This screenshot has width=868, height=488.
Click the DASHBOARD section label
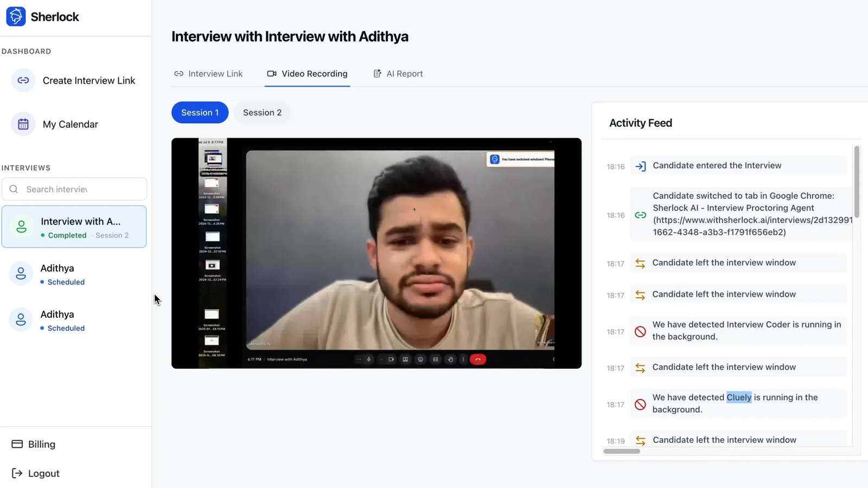tap(27, 52)
